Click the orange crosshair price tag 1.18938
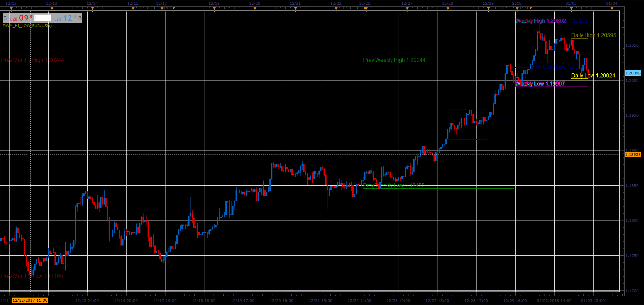 (632, 155)
